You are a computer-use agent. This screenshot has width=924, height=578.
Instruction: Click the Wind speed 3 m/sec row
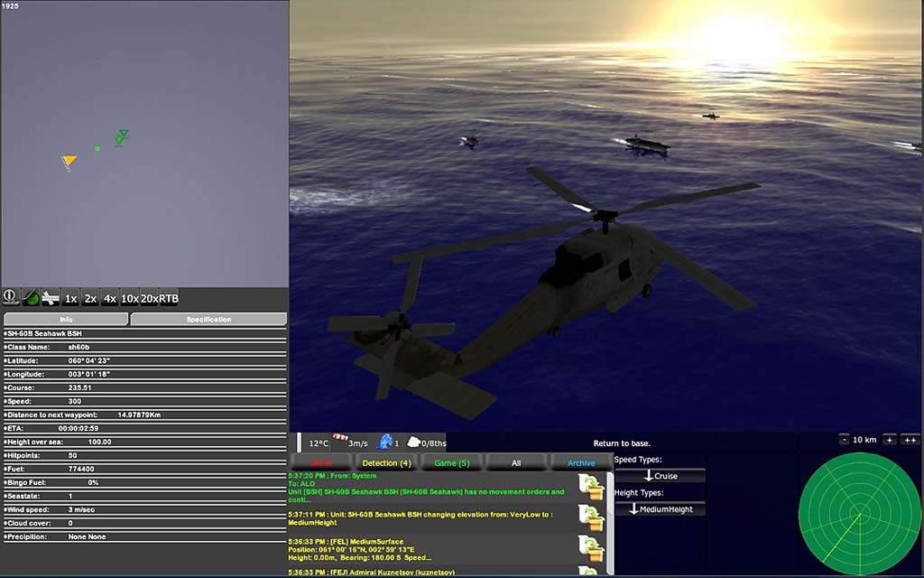tap(144, 509)
